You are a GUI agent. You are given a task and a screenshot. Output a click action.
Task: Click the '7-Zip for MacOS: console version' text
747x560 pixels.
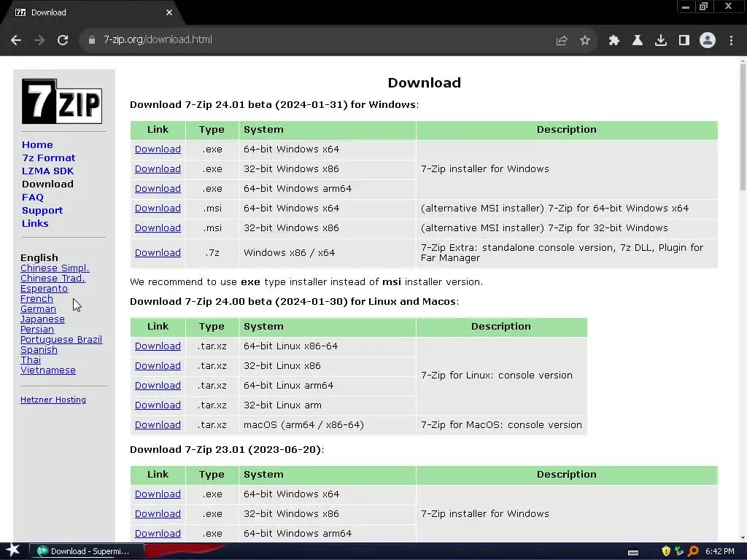[x=501, y=425]
